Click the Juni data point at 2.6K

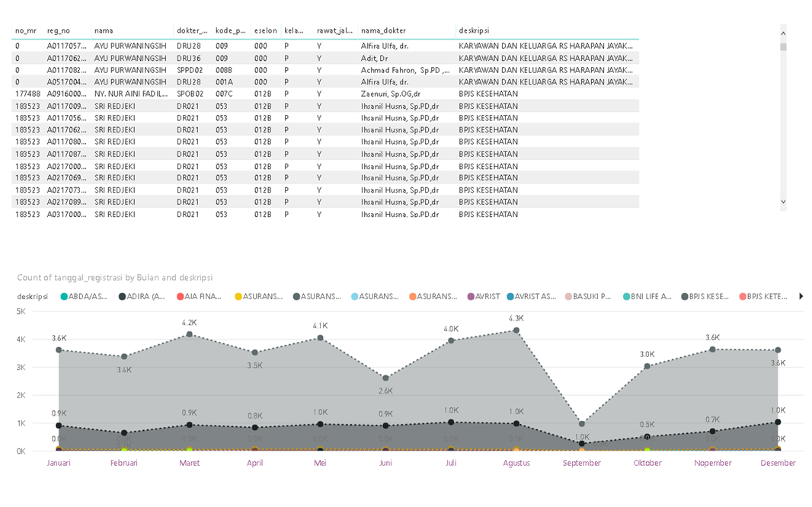385,378
